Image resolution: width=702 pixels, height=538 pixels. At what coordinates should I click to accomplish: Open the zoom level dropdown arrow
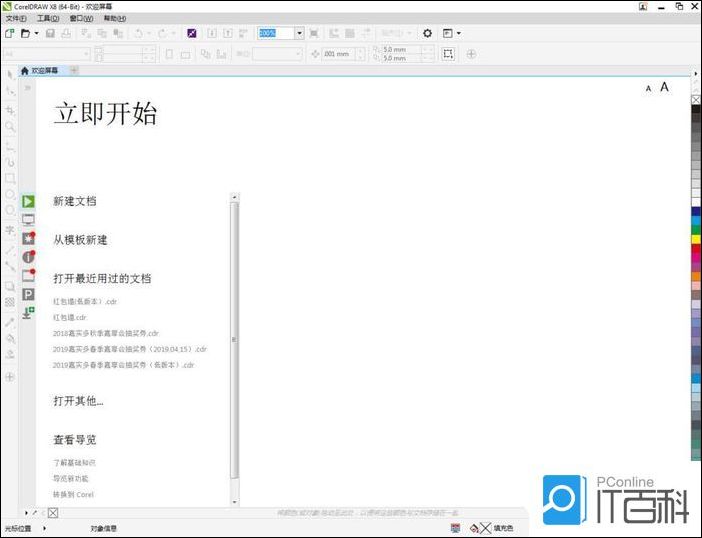pyautogui.click(x=300, y=34)
